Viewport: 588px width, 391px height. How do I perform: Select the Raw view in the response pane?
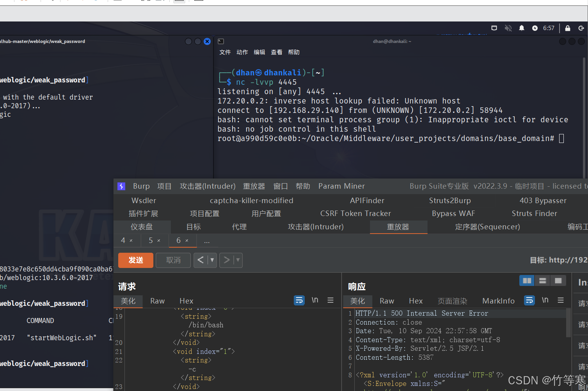click(387, 301)
